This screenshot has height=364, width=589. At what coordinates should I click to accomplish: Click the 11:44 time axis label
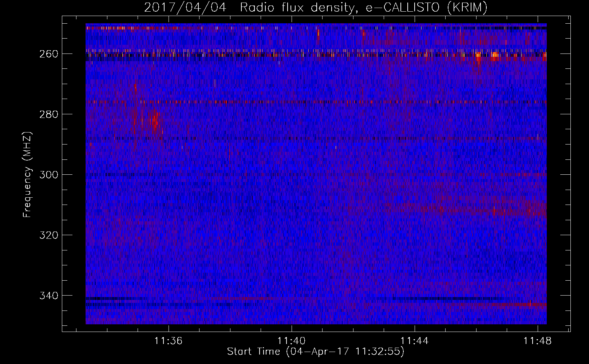pyautogui.click(x=415, y=341)
